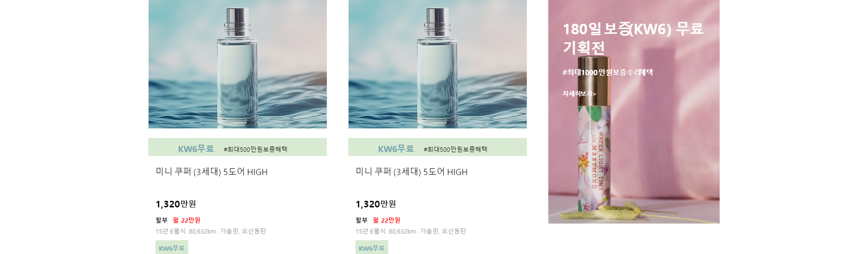Open the left card's perfume bottle image
Screen dimensions: 868x254
point(238,64)
